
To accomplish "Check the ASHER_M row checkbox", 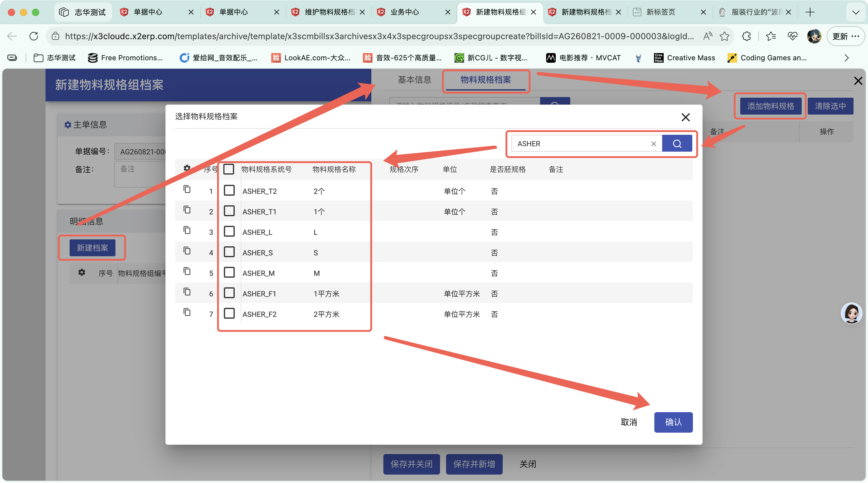I will (229, 273).
